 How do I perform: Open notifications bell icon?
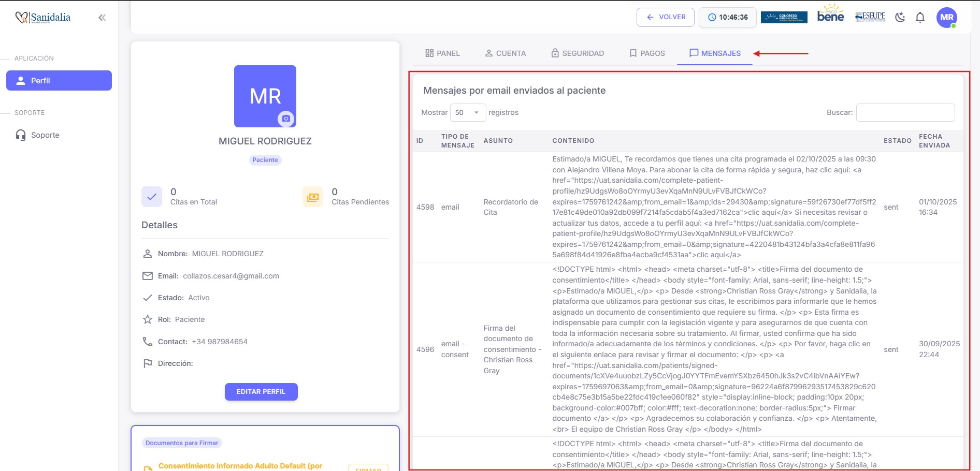920,18
